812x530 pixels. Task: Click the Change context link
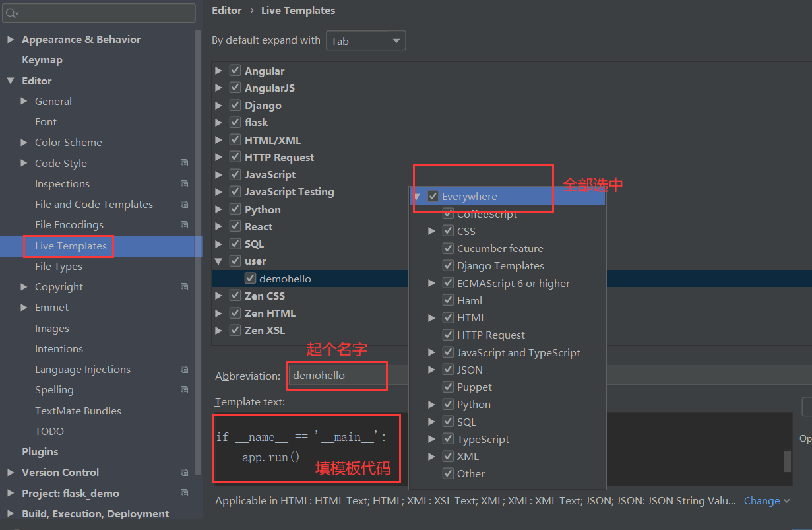[x=766, y=501]
